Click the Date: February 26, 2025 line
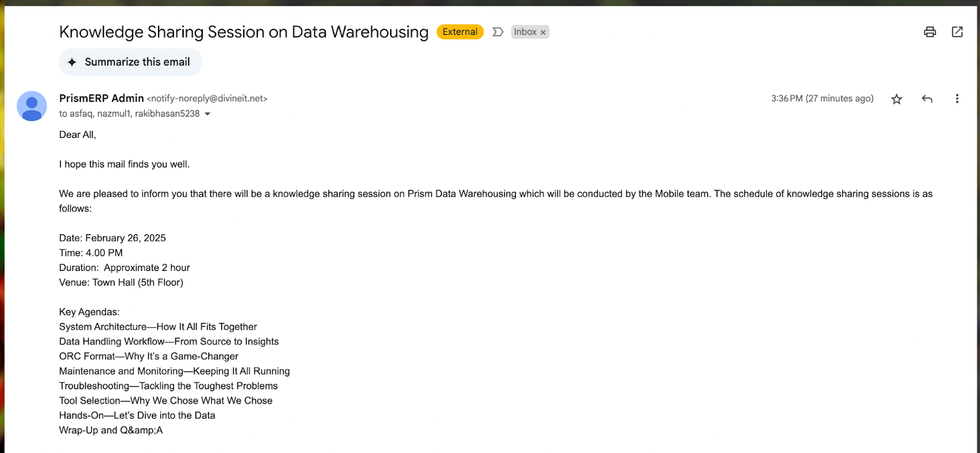This screenshot has height=453, width=980. point(113,238)
